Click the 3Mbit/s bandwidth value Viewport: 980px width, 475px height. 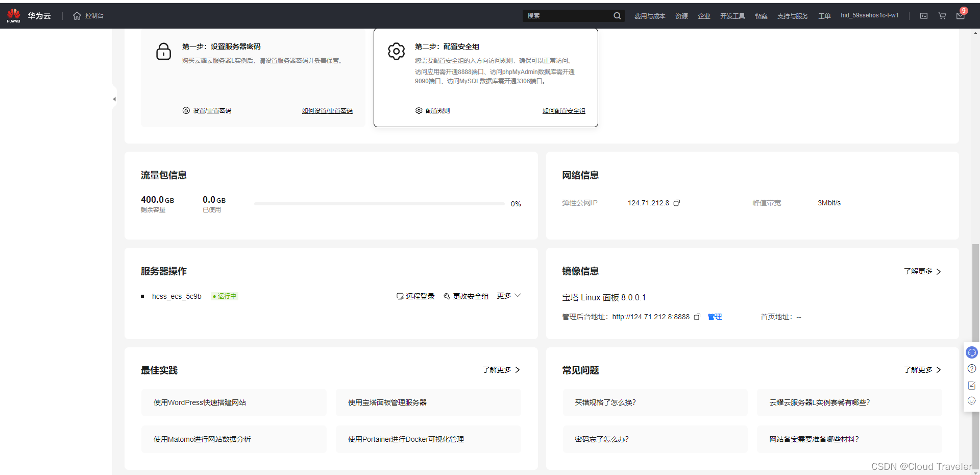coord(829,203)
